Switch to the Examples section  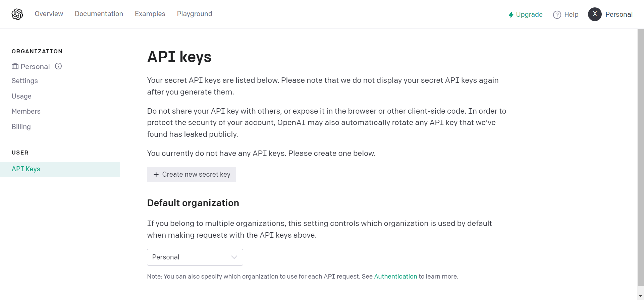150,14
